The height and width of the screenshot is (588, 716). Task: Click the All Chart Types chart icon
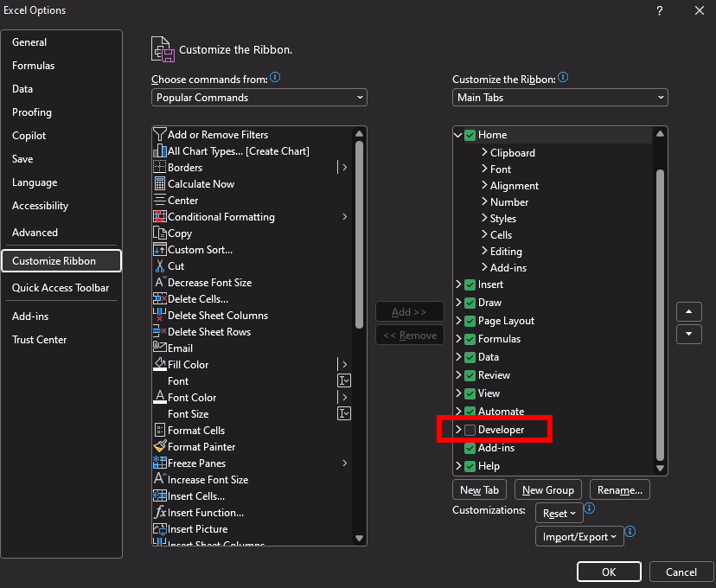tap(159, 151)
